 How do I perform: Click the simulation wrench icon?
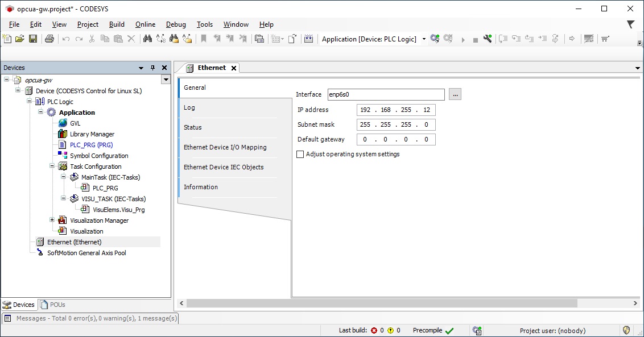tap(488, 39)
